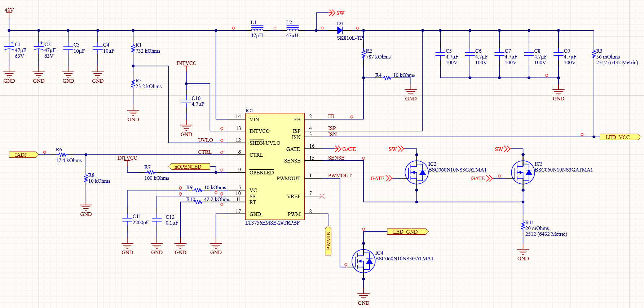Image resolution: width=644 pixels, height=308 pixels.
Task: Click the SW off-sheet connector near D1
Action: pos(336,13)
